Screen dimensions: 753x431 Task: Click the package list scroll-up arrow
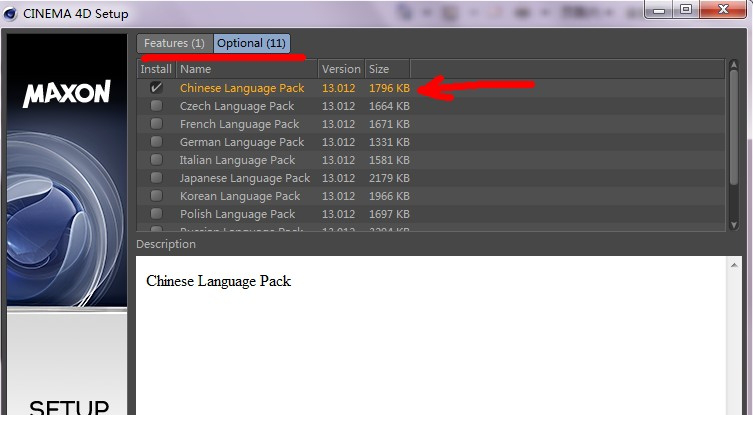coord(733,64)
